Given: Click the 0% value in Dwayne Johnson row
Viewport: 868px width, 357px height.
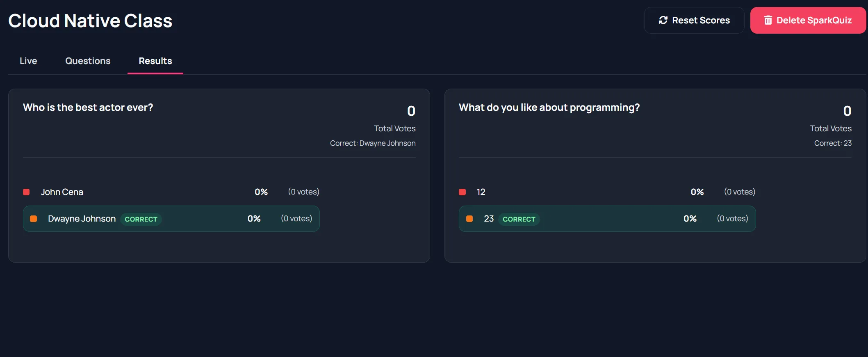Looking at the screenshot, I should (254, 219).
